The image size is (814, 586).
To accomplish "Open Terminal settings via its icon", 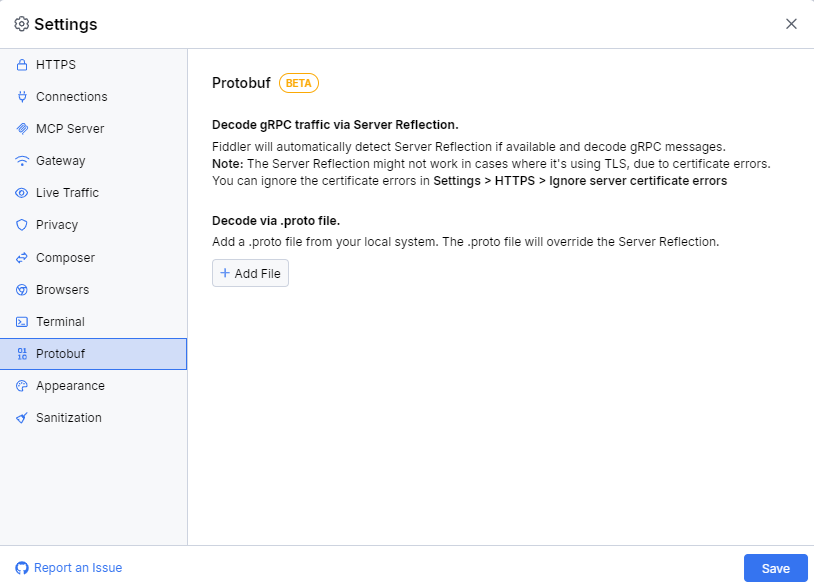I will pyautogui.click(x=22, y=321).
